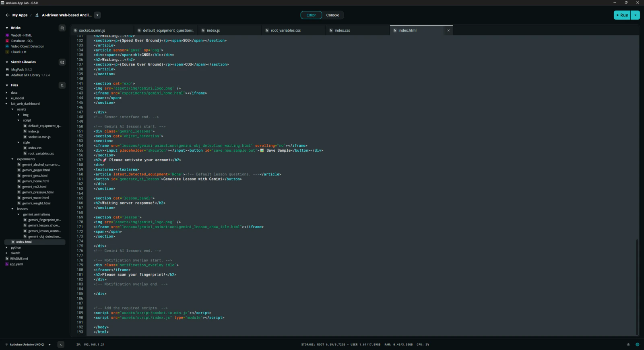Click the Video Object Detection brick icon
This screenshot has width=644, height=350.
(x=7, y=46)
